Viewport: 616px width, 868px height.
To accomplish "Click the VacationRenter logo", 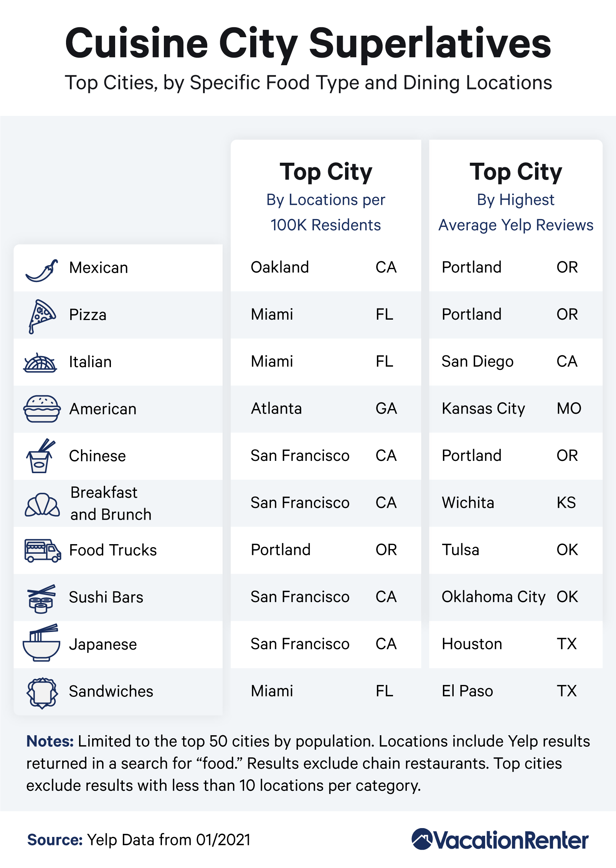I will tap(500, 840).
